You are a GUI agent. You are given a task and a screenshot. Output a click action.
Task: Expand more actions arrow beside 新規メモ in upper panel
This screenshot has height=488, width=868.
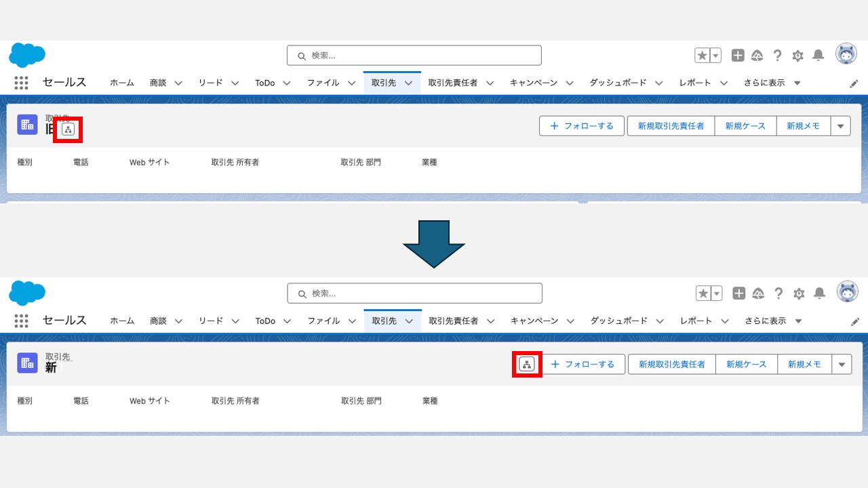click(x=841, y=125)
